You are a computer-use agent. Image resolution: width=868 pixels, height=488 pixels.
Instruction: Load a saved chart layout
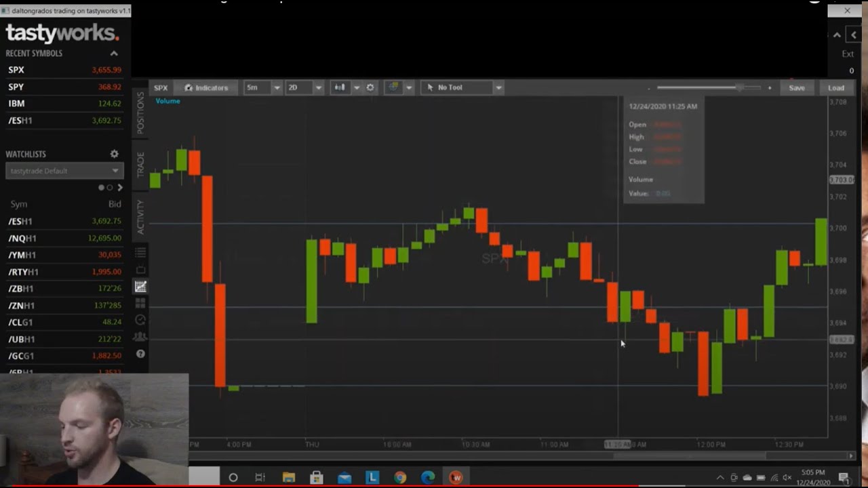point(836,87)
